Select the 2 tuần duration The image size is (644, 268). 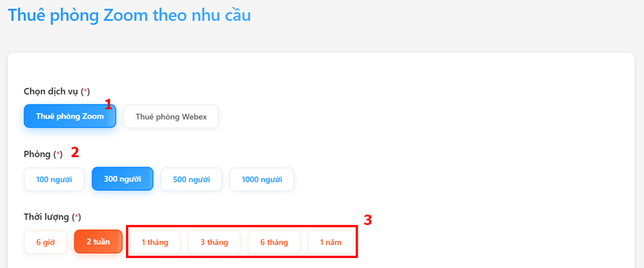(98, 242)
